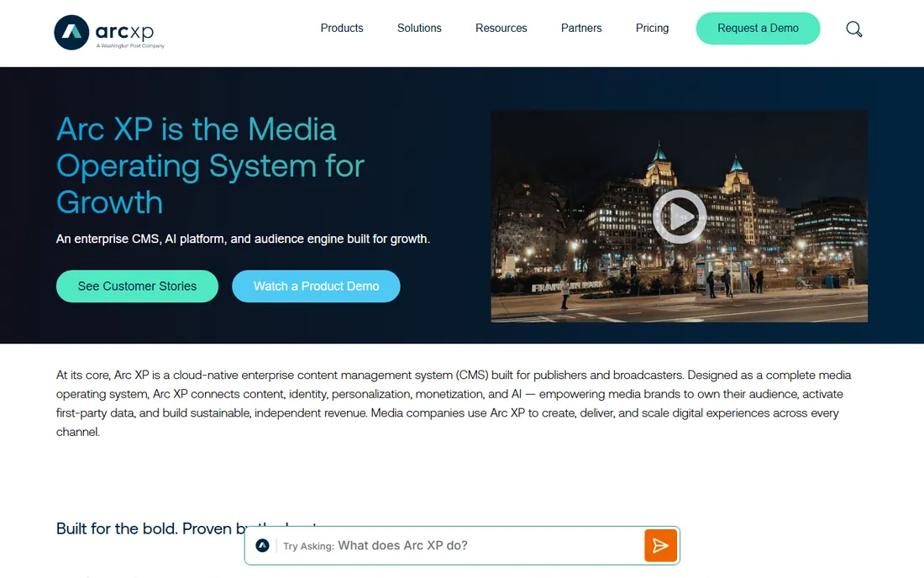
Task: Open the Resources menu
Action: [501, 29]
